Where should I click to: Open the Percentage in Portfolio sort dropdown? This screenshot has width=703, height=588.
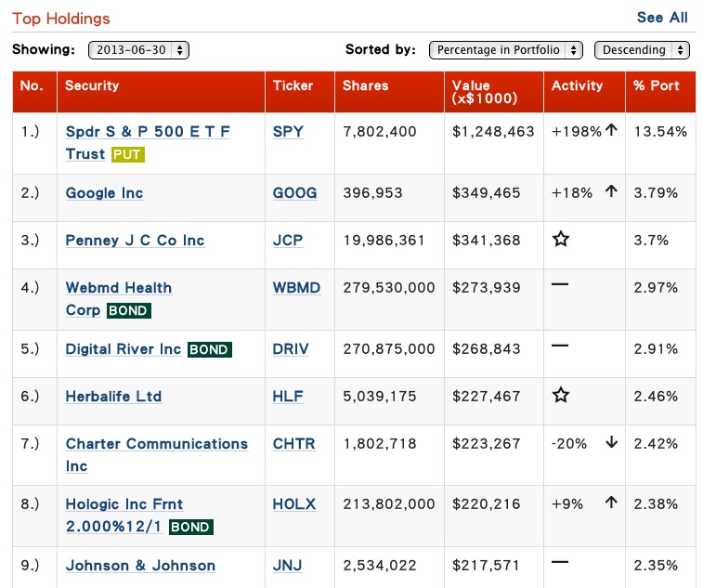pos(506,50)
